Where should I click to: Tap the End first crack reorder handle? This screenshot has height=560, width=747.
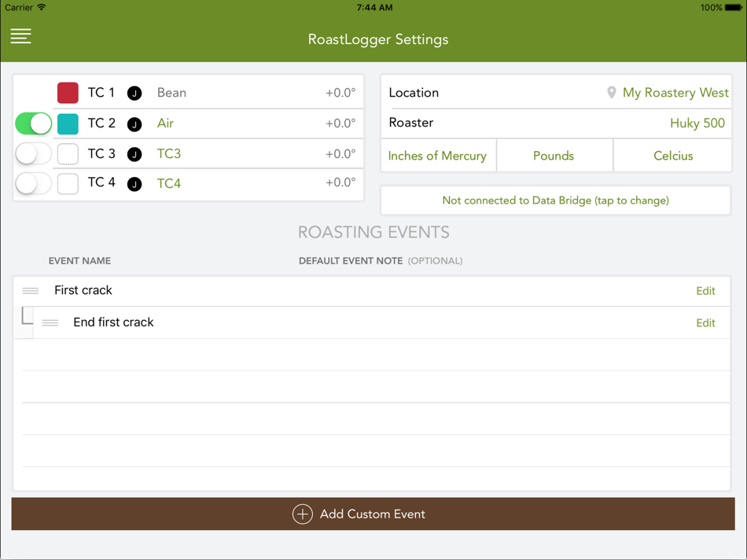[x=50, y=322]
